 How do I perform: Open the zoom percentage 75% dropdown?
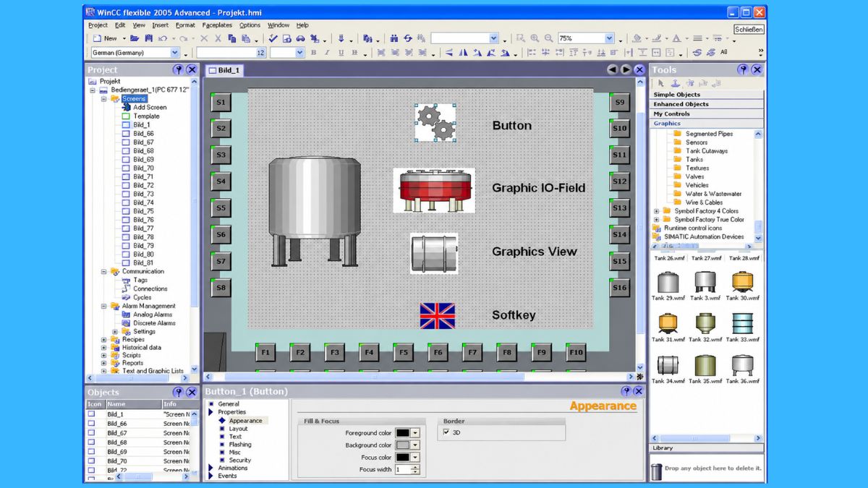point(609,38)
